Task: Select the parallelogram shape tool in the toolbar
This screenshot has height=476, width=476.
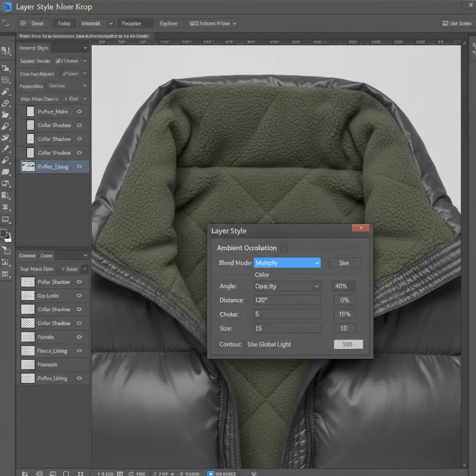Action: pyautogui.click(x=6, y=172)
